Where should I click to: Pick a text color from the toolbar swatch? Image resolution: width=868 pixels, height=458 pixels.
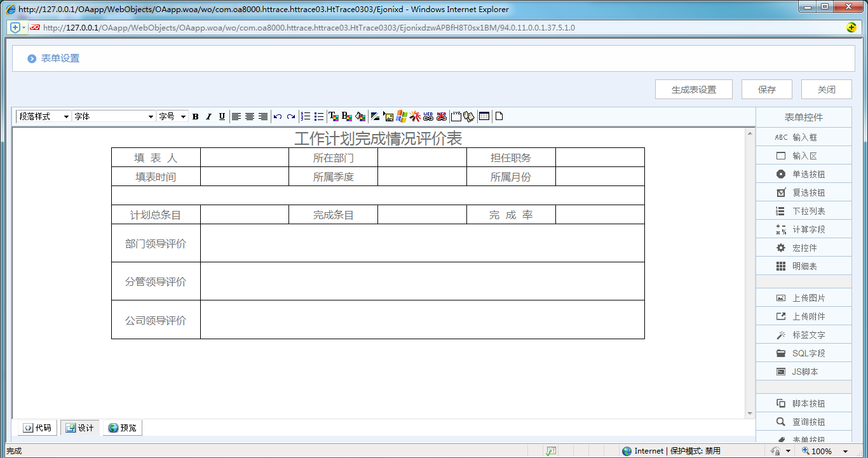coord(333,116)
